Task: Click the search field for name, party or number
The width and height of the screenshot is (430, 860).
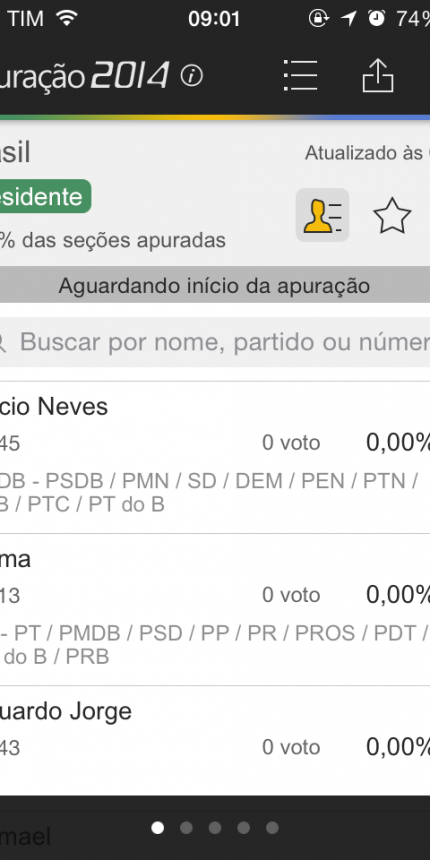Action: 215,342
